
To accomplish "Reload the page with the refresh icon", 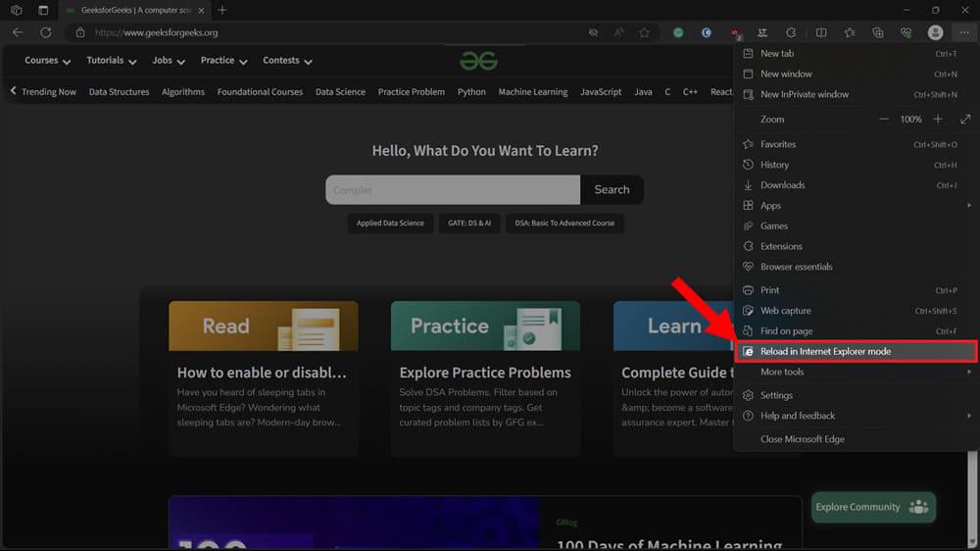I will click(x=46, y=32).
